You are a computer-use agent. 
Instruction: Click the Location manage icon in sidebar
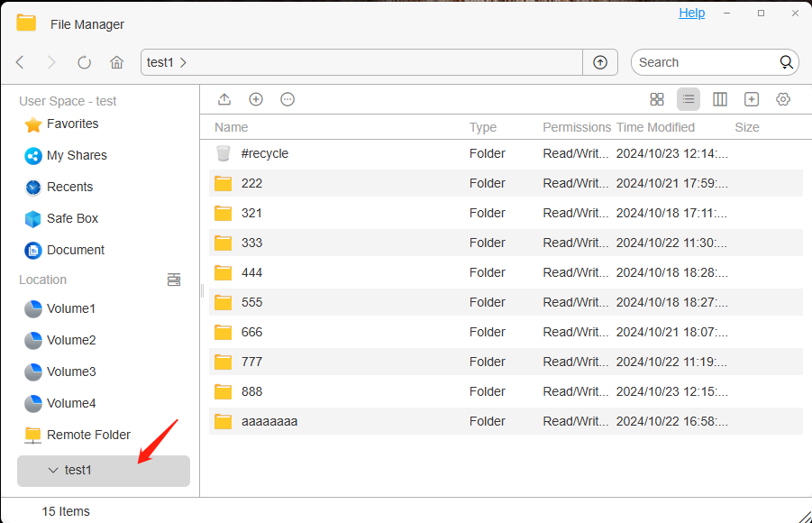point(174,280)
